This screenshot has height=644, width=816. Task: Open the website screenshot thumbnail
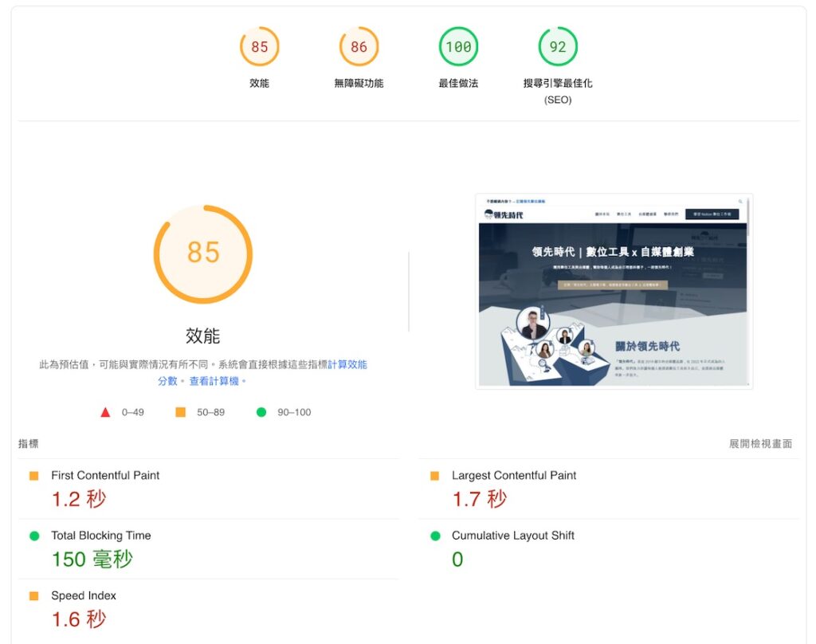(x=614, y=292)
